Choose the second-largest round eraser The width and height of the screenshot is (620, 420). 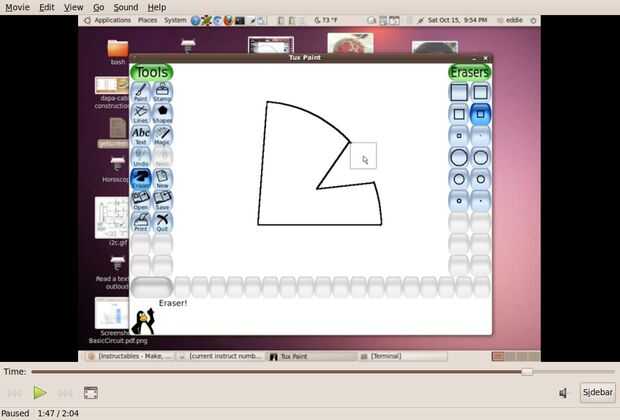pos(480,157)
